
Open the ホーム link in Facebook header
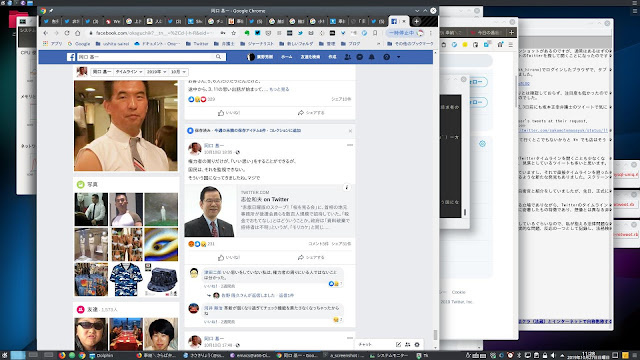[287, 57]
